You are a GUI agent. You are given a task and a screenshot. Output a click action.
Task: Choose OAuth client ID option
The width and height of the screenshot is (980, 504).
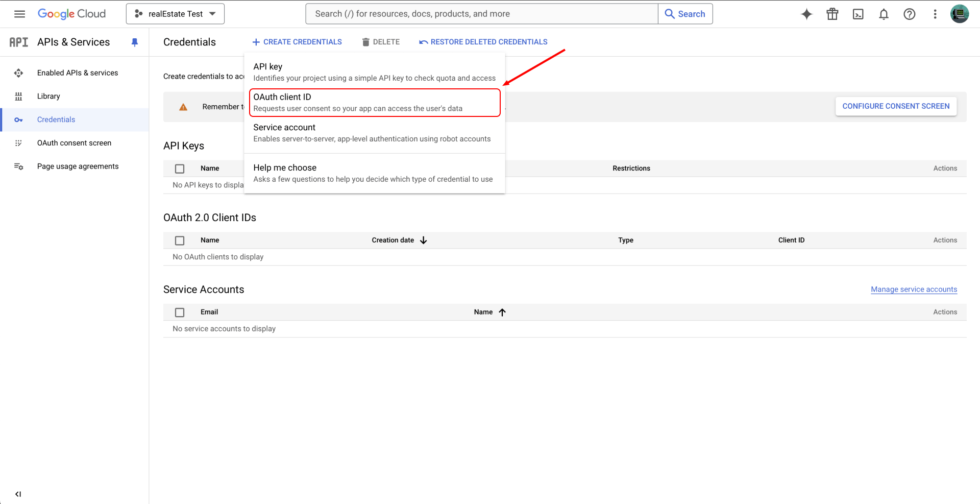[x=374, y=103]
